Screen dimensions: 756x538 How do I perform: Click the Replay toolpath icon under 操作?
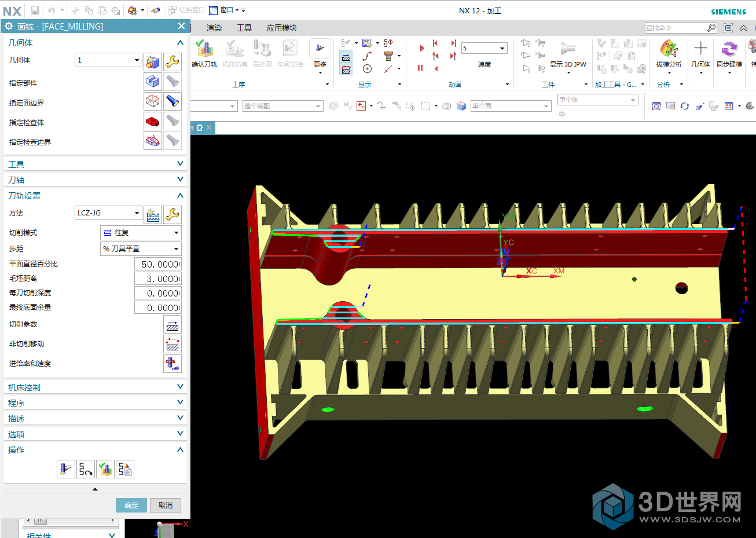(86, 469)
